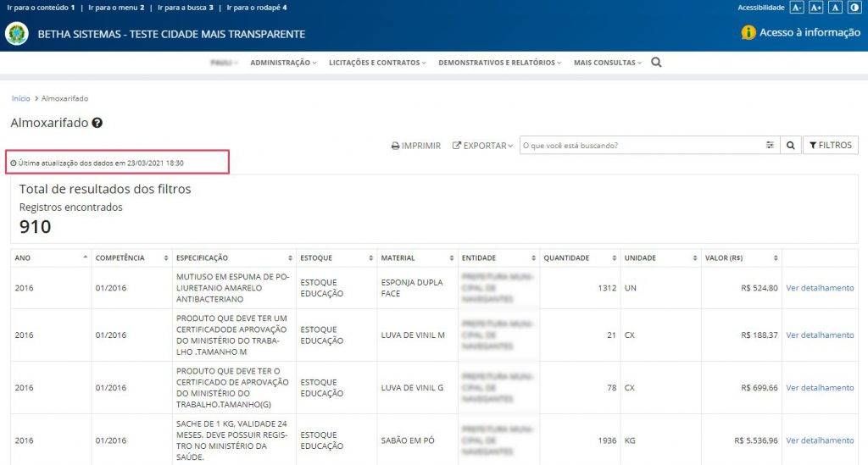Image resolution: width=868 pixels, height=465 pixels.
Task: Expand Licitações e Contratos menu
Action: pyautogui.click(x=376, y=63)
